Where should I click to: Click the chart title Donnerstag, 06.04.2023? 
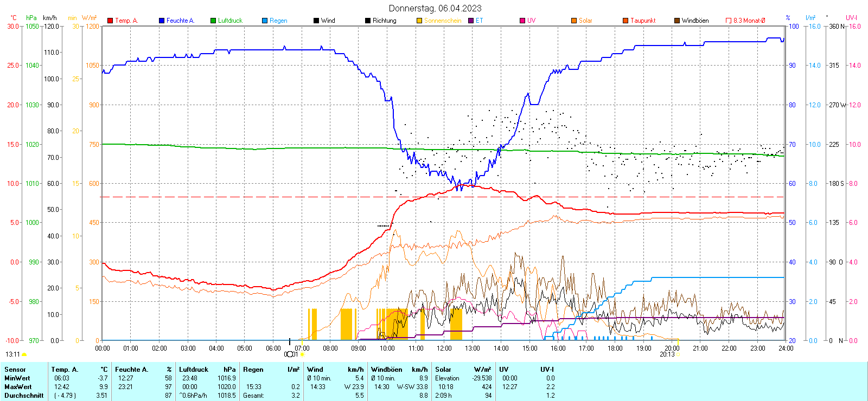click(x=435, y=8)
